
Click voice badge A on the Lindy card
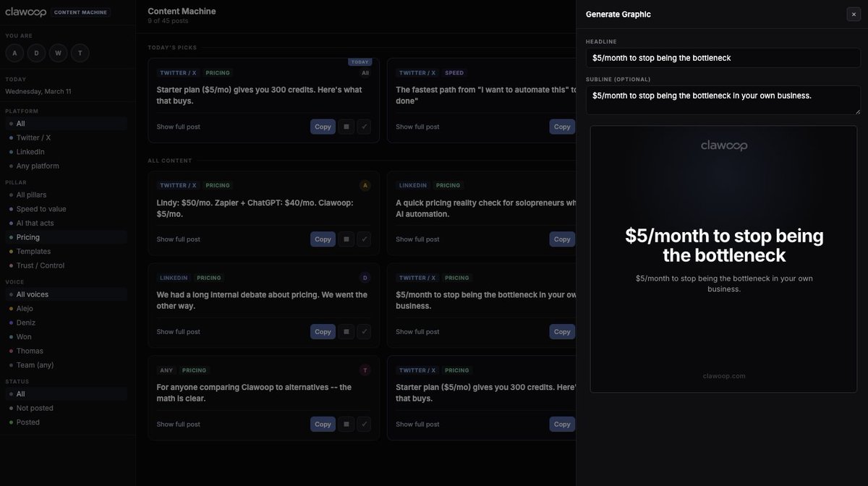(365, 185)
